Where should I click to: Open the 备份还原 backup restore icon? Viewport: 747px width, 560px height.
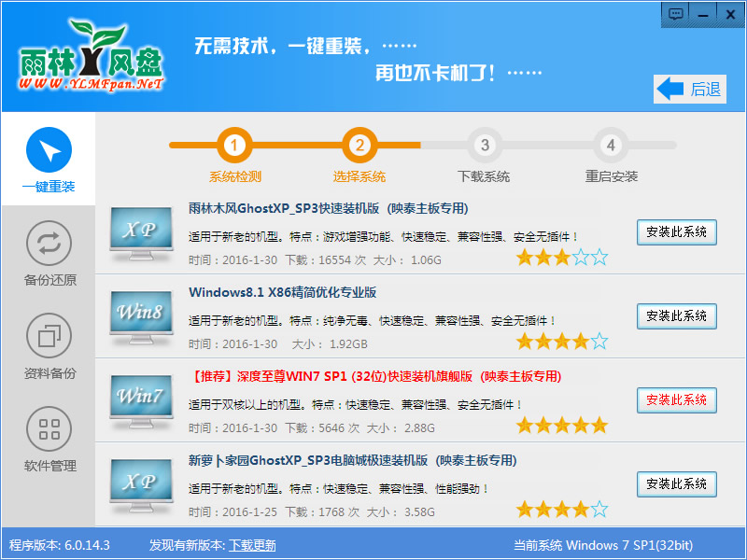click(49, 244)
